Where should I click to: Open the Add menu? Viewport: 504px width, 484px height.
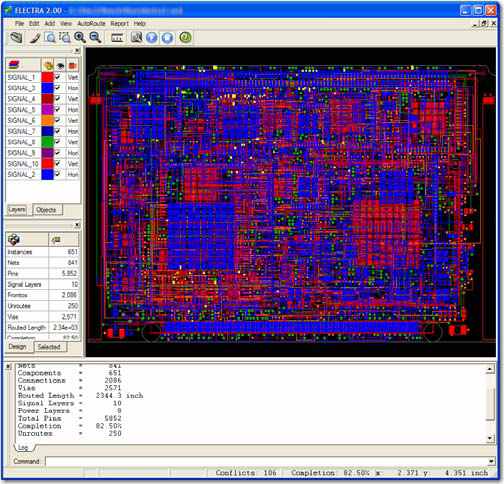click(x=50, y=23)
